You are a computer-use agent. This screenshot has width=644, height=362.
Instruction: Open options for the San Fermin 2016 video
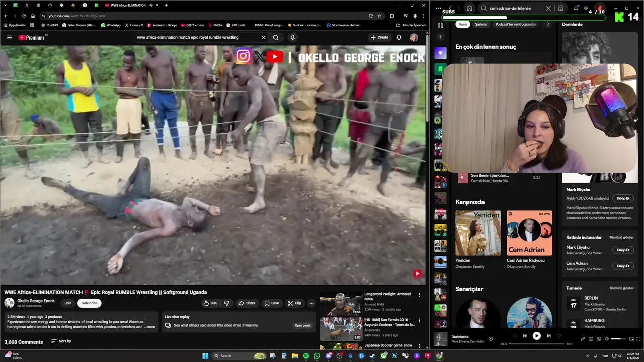point(419,320)
